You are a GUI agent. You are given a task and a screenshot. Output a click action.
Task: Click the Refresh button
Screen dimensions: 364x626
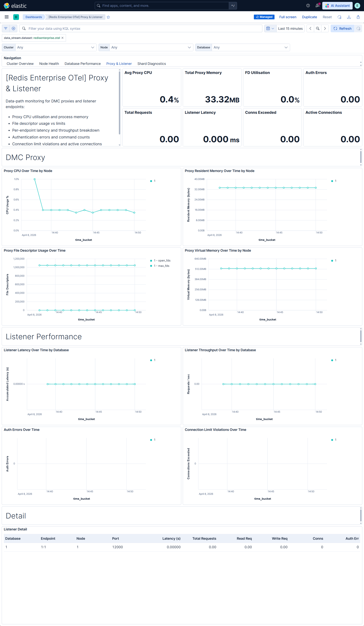click(x=342, y=28)
